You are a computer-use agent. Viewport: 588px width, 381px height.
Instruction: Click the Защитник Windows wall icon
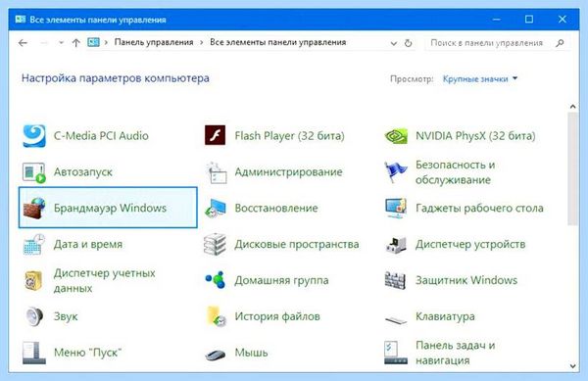[x=395, y=280]
